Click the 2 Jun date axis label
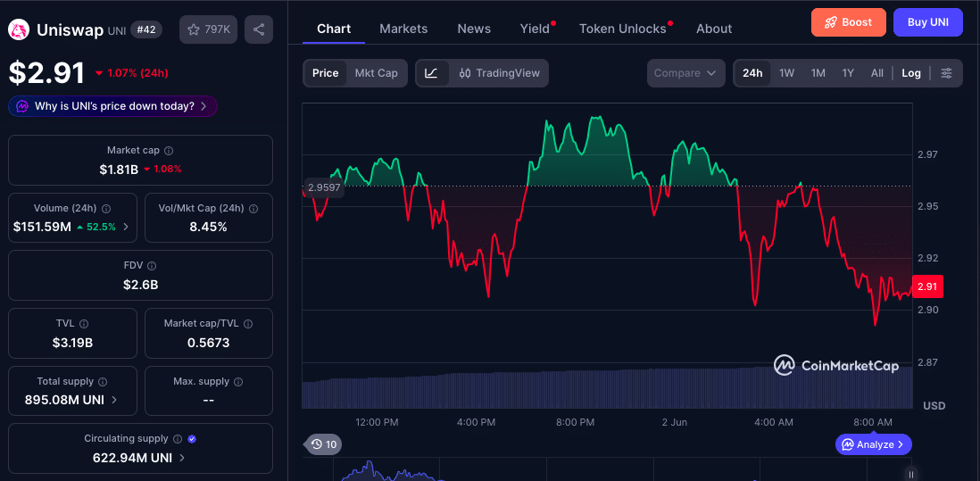 tap(675, 422)
